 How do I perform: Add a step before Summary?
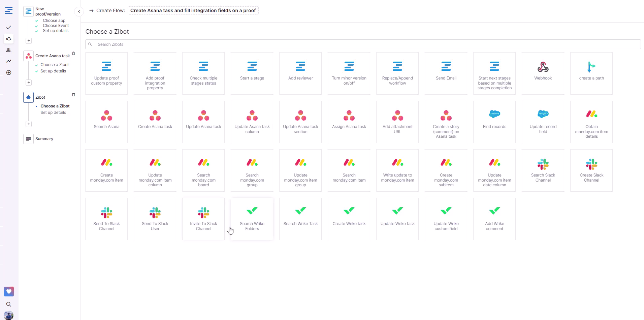(x=29, y=124)
